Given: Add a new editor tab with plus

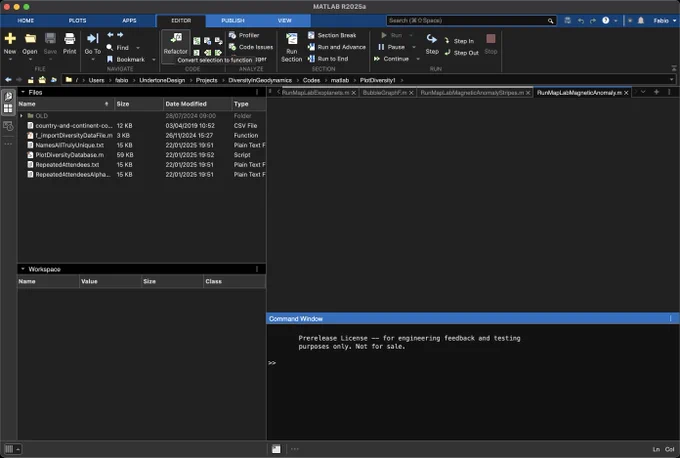Looking at the screenshot, I should pyautogui.click(x=656, y=92).
